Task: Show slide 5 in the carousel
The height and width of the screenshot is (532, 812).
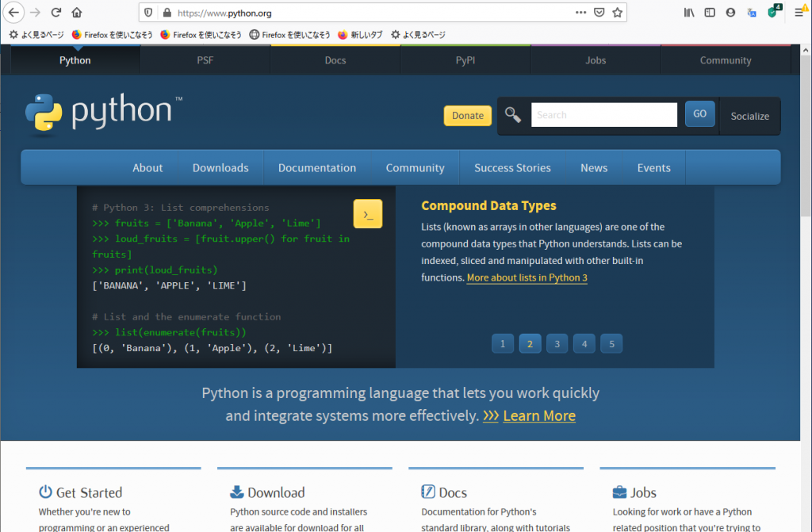Action: coord(611,343)
